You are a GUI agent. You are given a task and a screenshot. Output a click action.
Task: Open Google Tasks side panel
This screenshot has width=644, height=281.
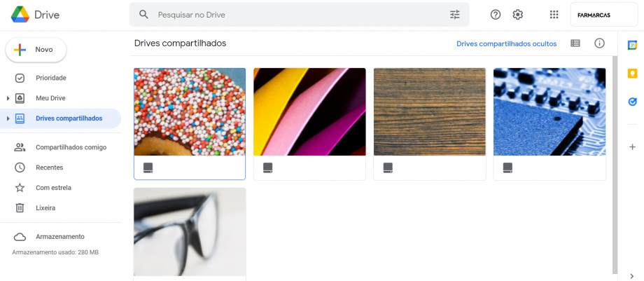[x=632, y=102]
